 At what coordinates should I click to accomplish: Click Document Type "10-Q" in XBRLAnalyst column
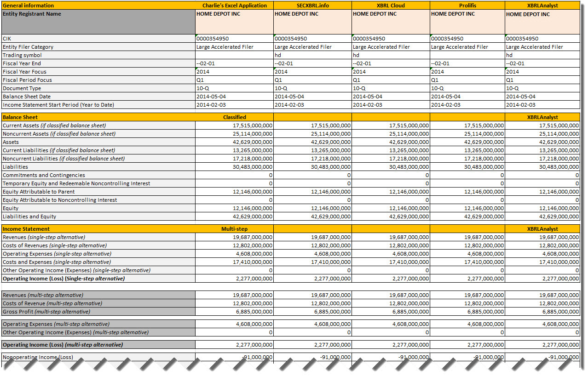coord(542,88)
